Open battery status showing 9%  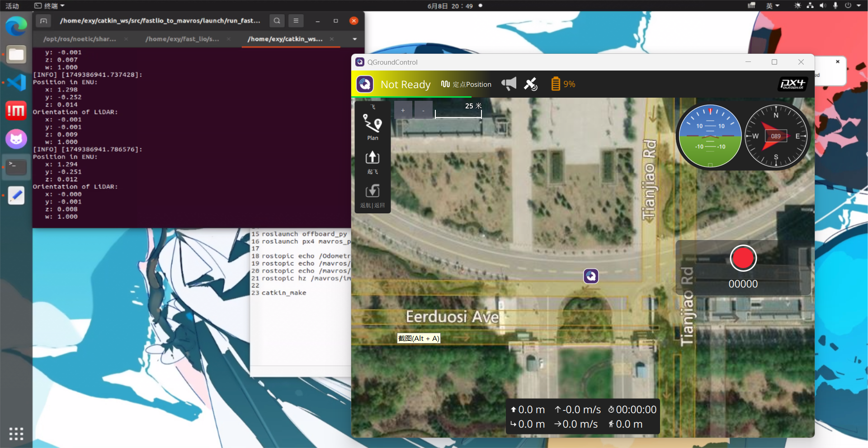(x=563, y=84)
